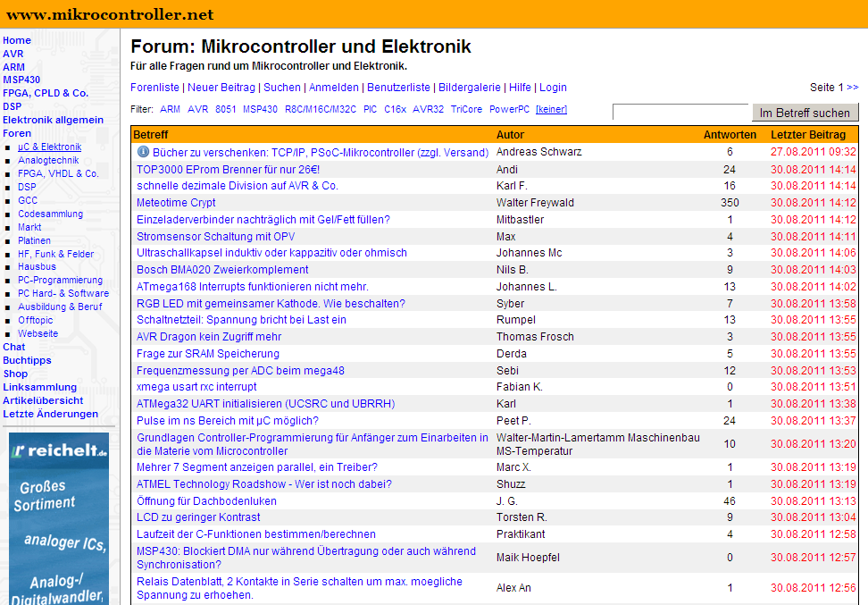
Task: Open the Webseite forum
Action: (38, 333)
